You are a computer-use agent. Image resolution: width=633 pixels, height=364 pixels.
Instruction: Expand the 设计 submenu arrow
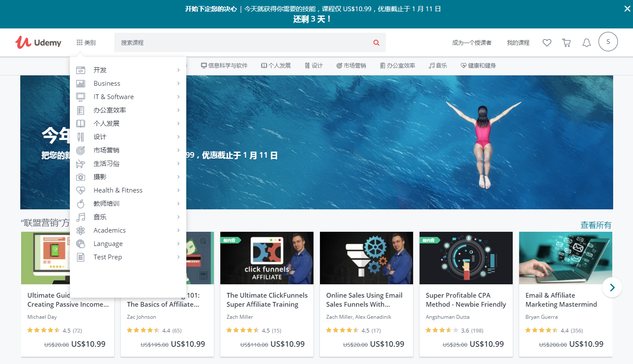tap(178, 137)
